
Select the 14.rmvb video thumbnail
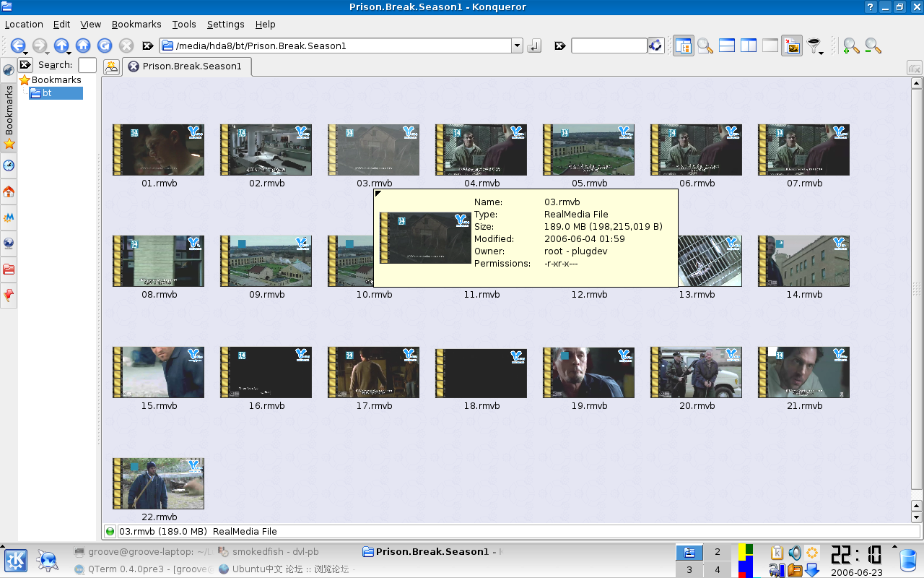tap(803, 261)
